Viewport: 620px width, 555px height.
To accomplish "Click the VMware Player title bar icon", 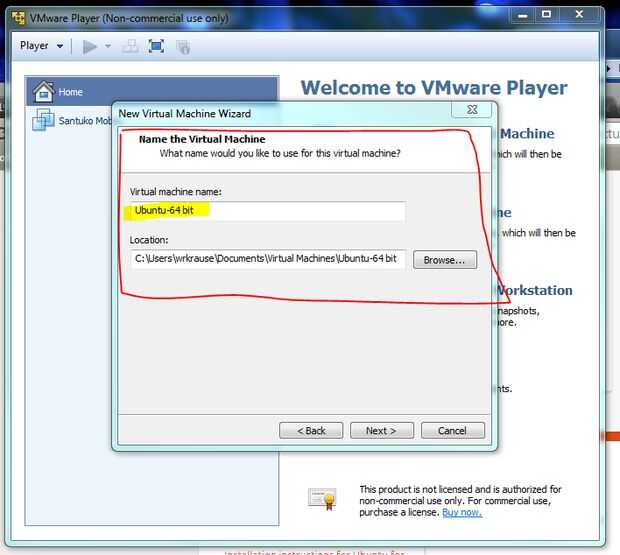I will click(x=18, y=18).
